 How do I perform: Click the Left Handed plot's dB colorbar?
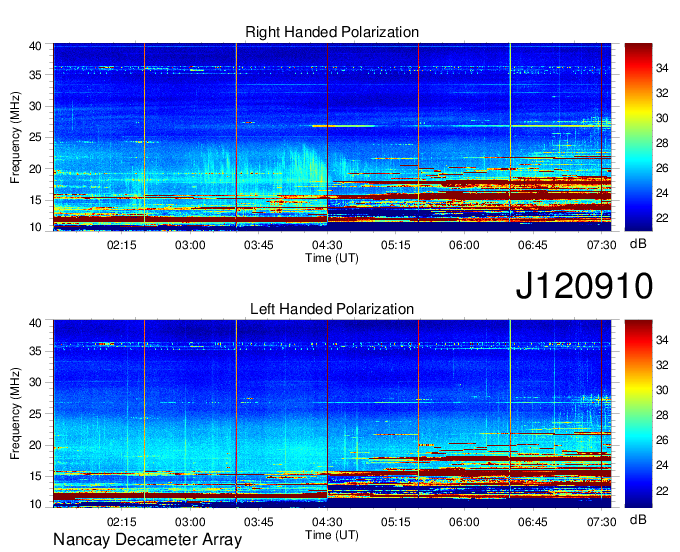(x=638, y=414)
